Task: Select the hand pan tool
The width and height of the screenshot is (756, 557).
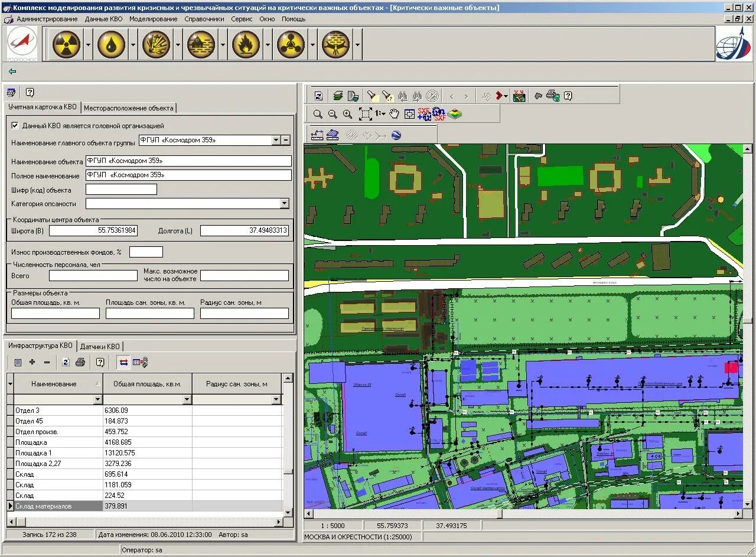Action: point(394,114)
